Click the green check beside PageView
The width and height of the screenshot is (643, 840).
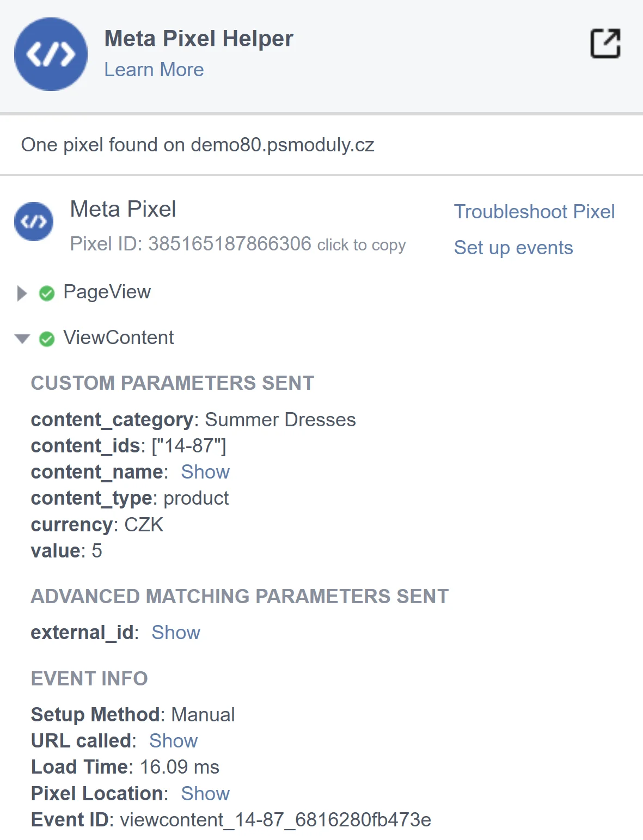click(47, 293)
